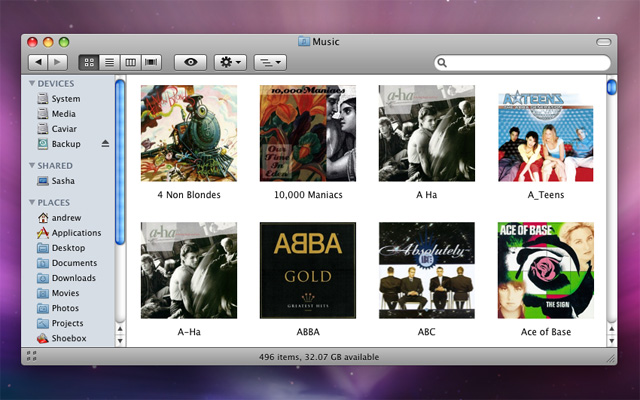Switch to icon view
Image resolution: width=640 pixels, height=400 pixels.
89,62
